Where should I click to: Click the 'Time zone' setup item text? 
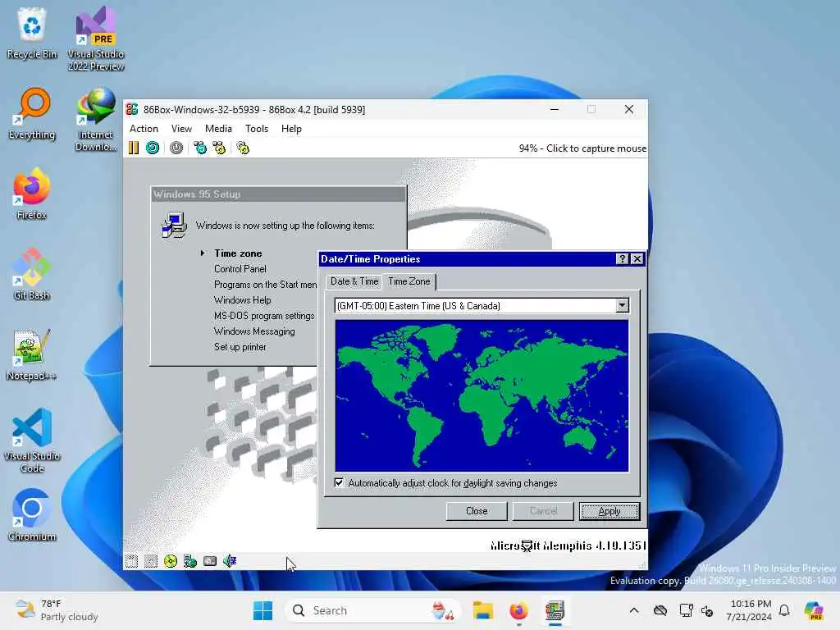tap(238, 253)
